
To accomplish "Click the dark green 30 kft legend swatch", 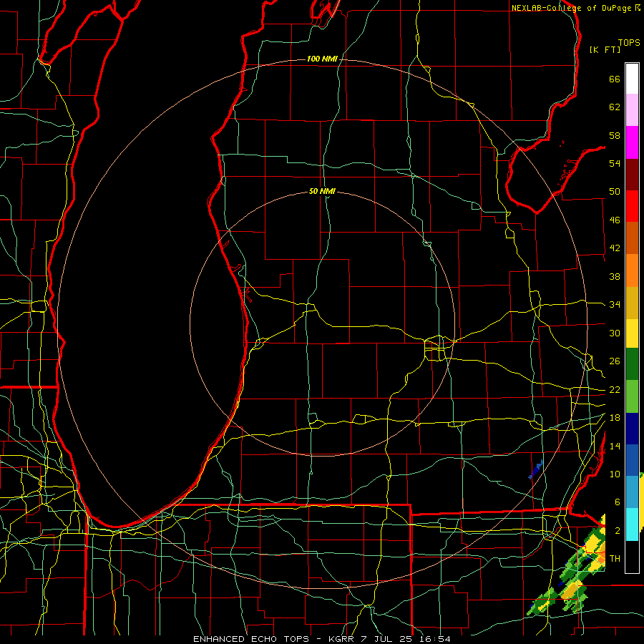I will [x=632, y=364].
